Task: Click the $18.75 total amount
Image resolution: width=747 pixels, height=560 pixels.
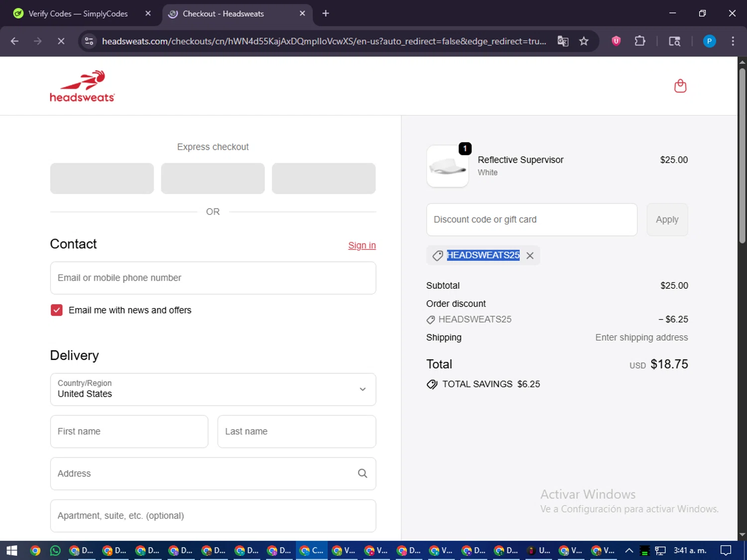Action: [669, 364]
